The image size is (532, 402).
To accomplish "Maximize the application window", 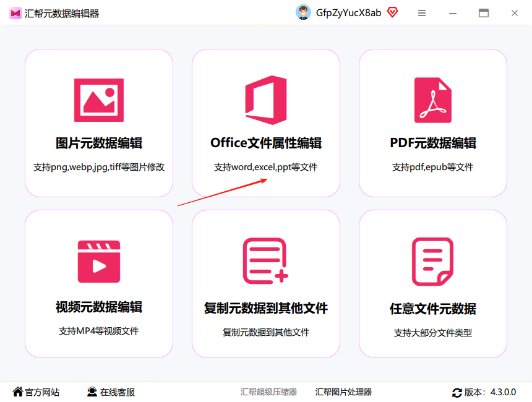I will [x=484, y=13].
